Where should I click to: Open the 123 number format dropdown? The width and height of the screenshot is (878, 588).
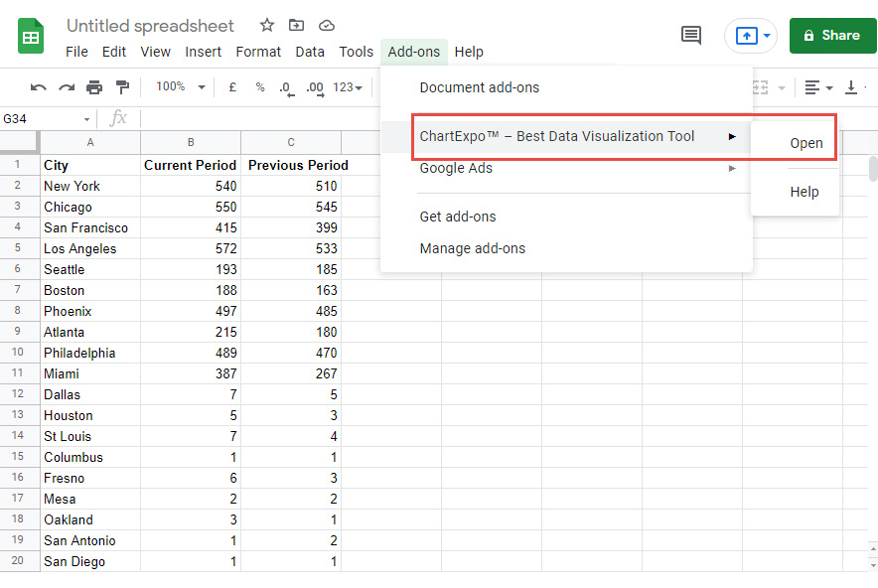(348, 87)
